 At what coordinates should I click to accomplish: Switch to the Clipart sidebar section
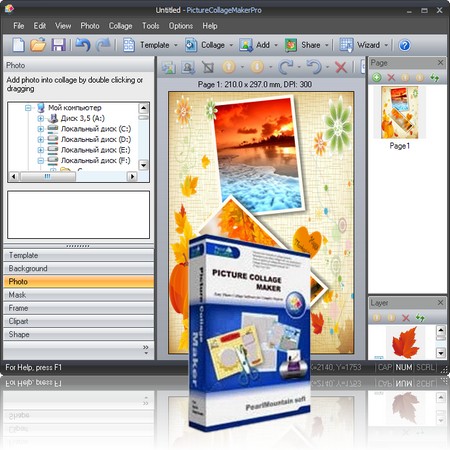pos(79,321)
